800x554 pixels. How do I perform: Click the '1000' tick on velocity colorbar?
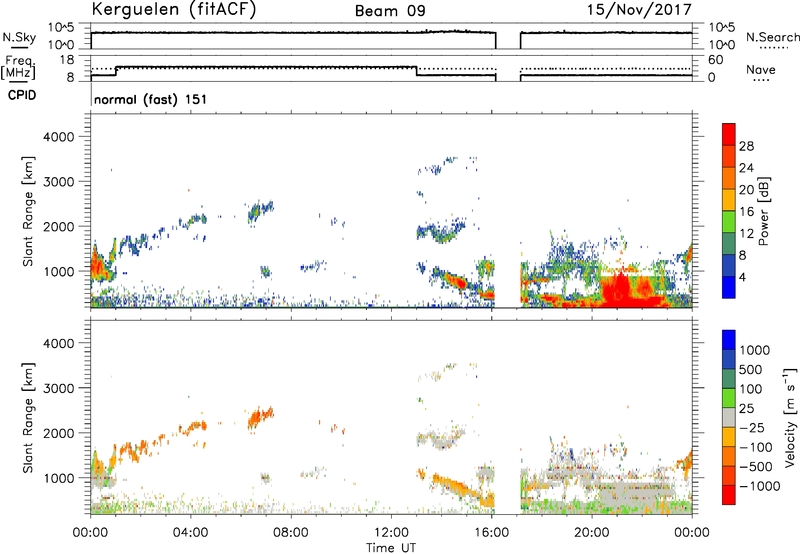755,350
